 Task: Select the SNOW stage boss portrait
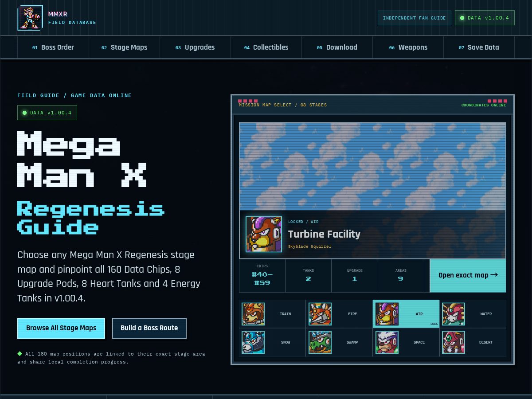pyautogui.click(x=253, y=342)
